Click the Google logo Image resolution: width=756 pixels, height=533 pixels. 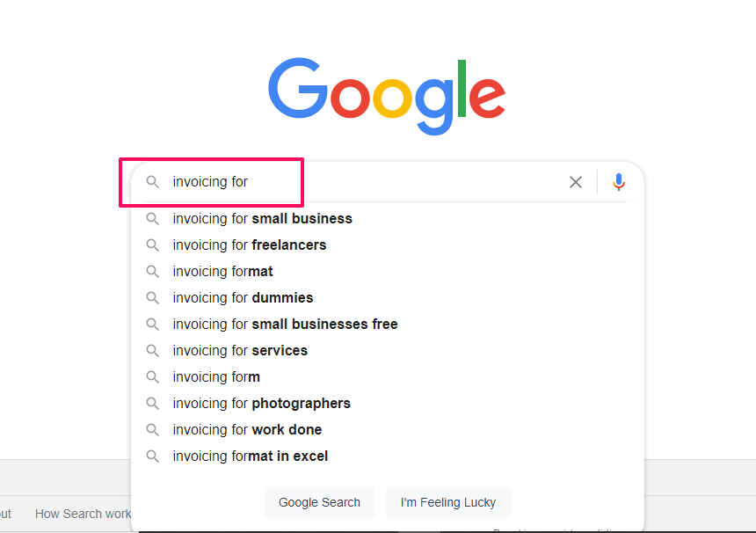387,95
